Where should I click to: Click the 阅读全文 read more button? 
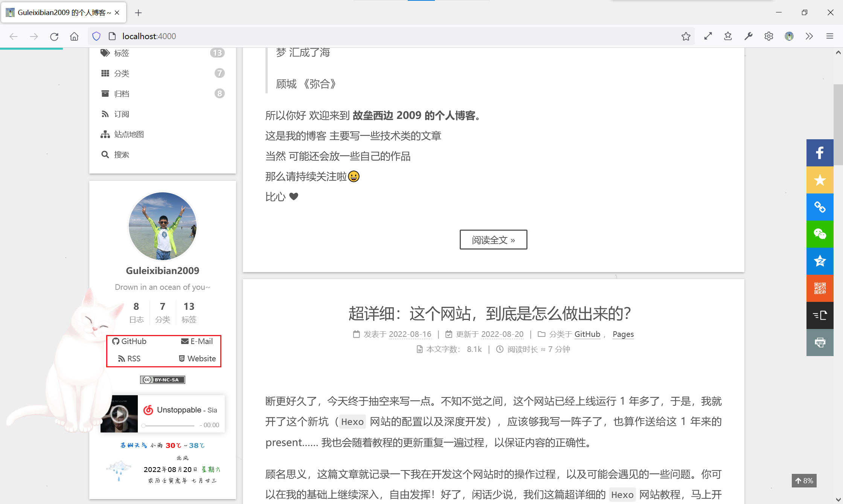coord(493,240)
